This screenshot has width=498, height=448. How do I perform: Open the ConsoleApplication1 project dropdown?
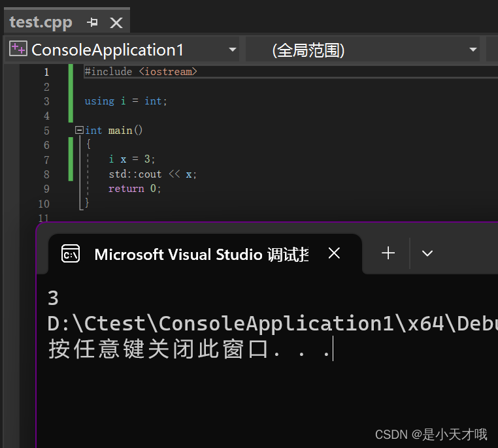tap(233, 50)
